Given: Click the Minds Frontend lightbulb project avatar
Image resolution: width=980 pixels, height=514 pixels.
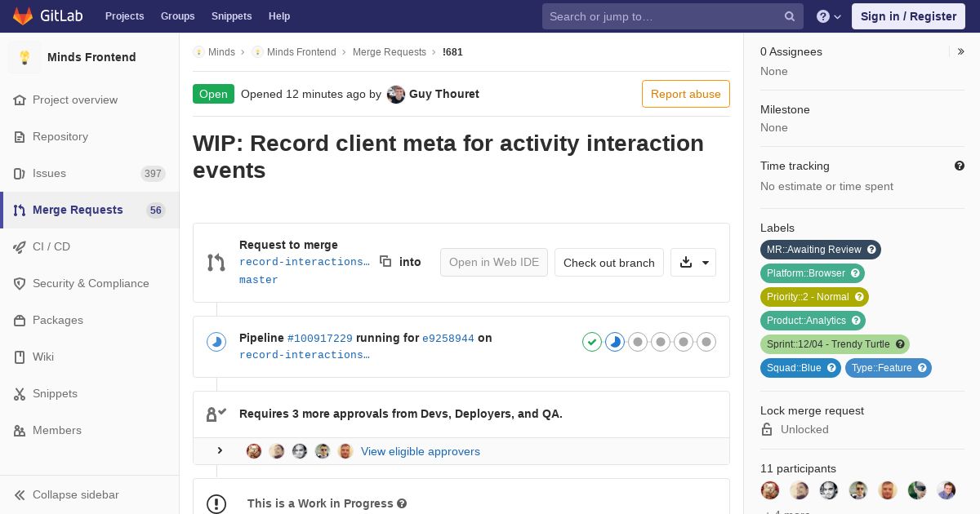Looking at the screenshot, I should tap(24, 57).
